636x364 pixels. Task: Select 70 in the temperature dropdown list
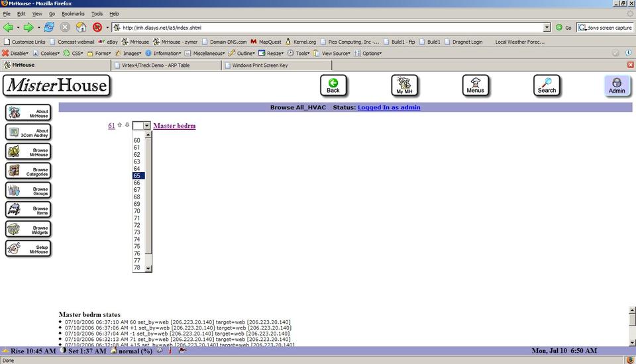coord(137,211)
